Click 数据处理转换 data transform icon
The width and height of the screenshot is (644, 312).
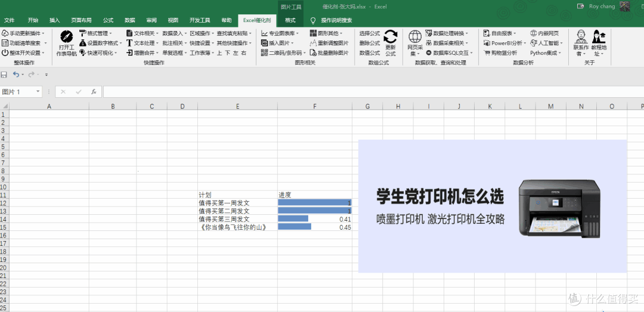click(429, 33)
